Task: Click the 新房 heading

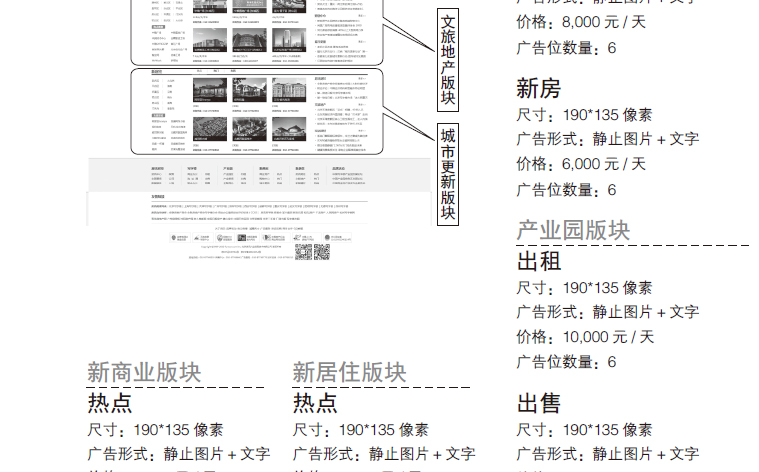Action: pos(538,88)
